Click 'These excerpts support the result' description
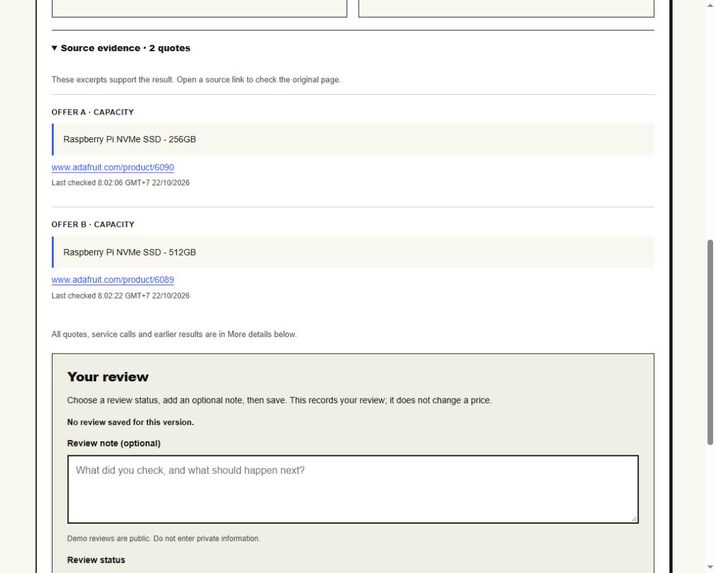715x573 pixels. [x=196, y=80]
